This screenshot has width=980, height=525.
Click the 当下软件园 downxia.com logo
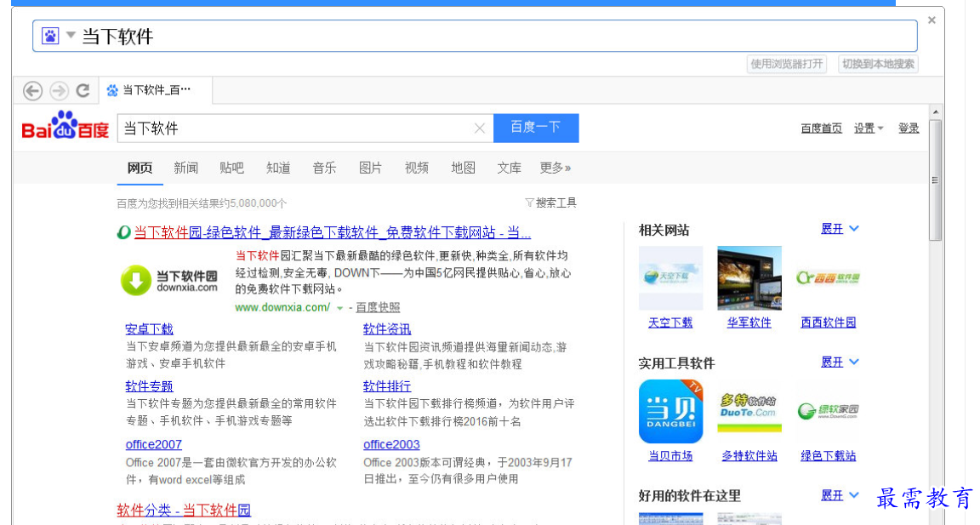click(x=169, y=281)
